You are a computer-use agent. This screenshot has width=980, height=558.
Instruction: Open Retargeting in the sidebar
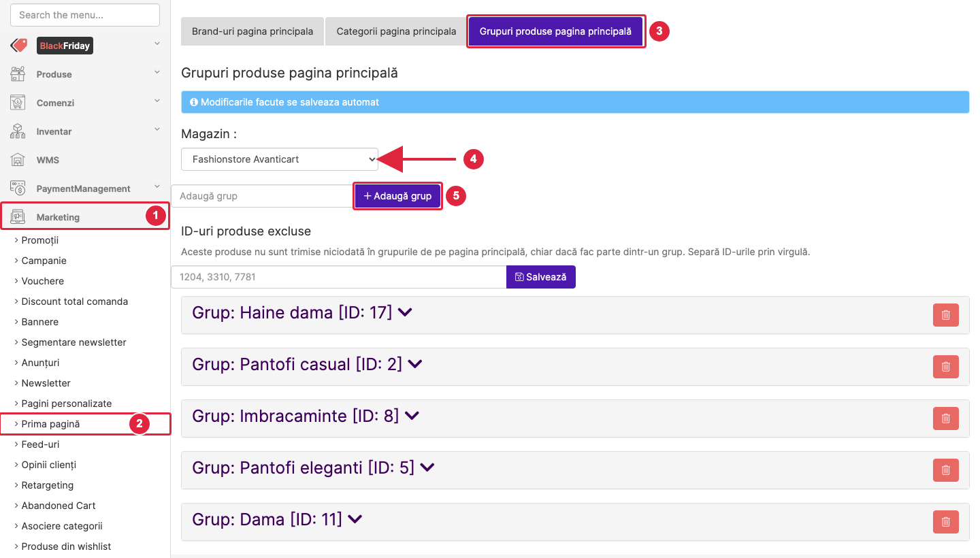tap(47, 485)
